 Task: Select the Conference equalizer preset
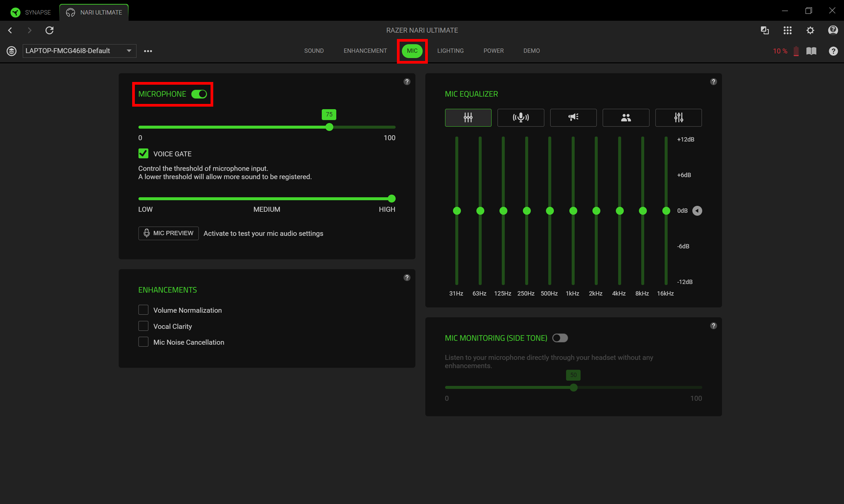626,117
